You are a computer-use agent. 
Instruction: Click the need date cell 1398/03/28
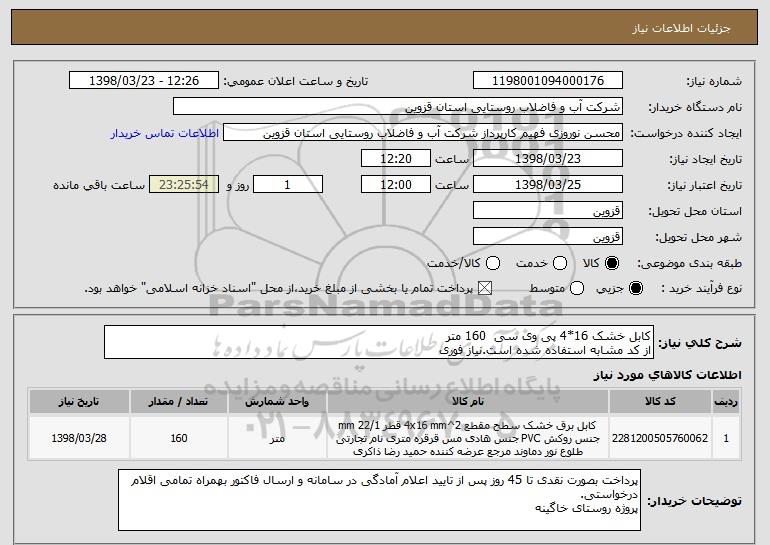79,438
